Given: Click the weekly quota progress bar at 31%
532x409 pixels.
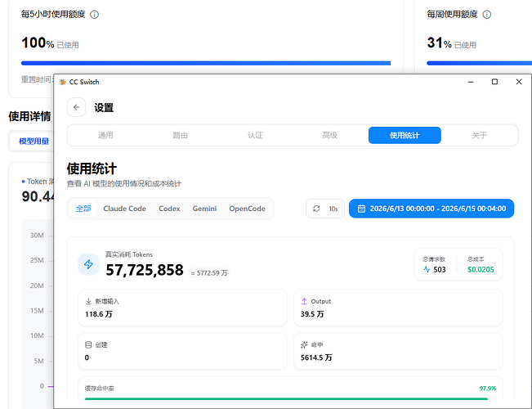Looking at the screenshot, I should coord(479,63).
